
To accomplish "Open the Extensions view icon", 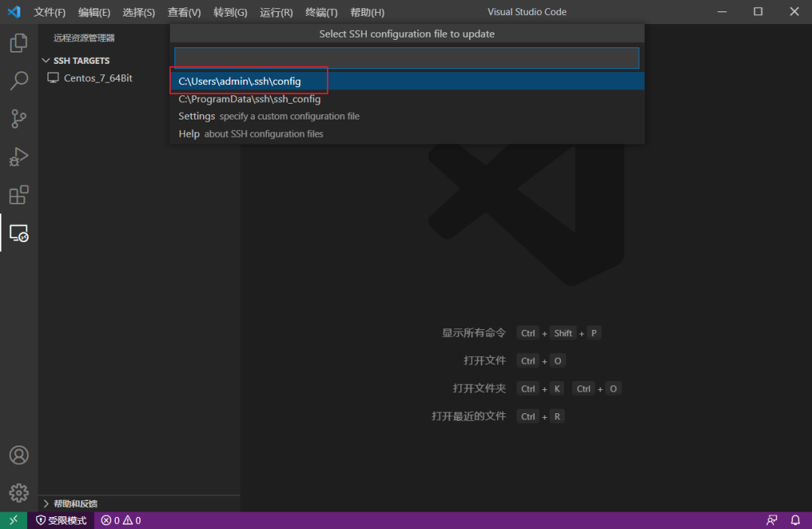I will (x=19, y=195).
